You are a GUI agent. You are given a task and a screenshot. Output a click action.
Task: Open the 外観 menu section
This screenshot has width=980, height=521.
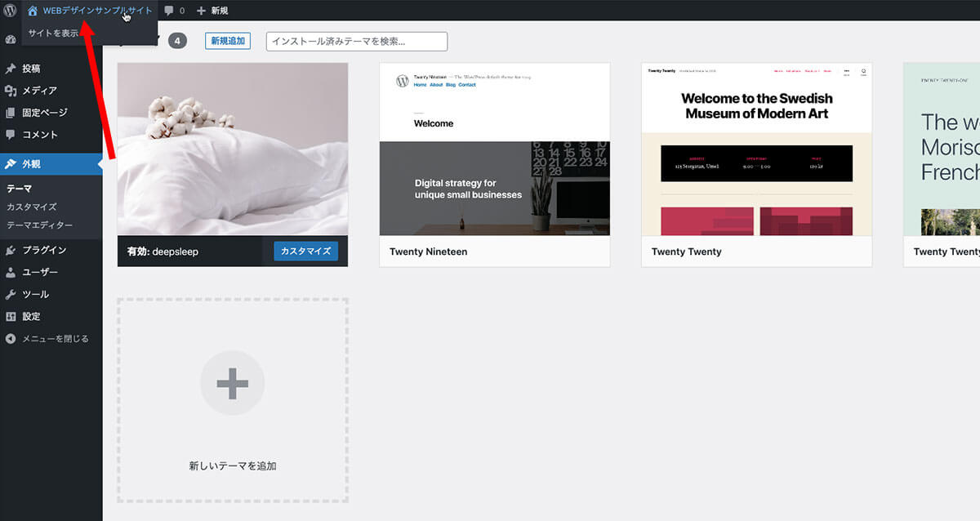click(33, 163)
